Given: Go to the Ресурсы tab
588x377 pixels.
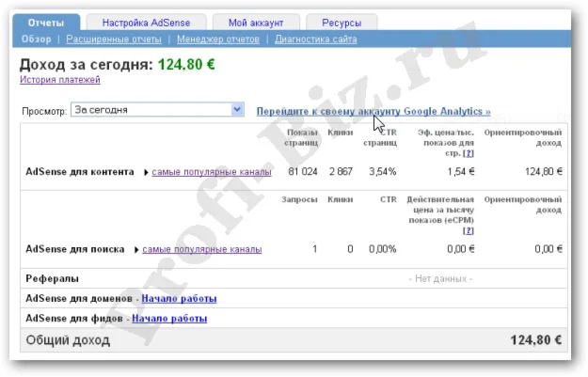Looking at the screenshot, I should point(342,23).
